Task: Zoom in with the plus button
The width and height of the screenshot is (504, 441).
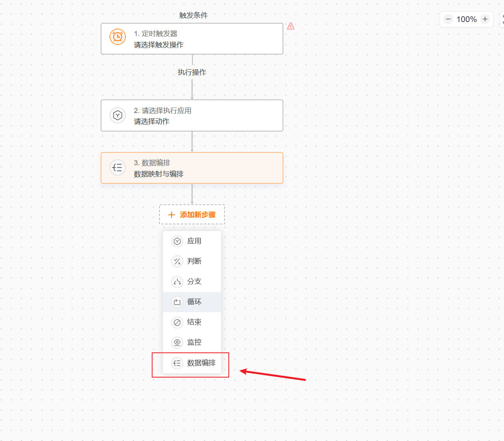Action: click(x=485, y=19)
